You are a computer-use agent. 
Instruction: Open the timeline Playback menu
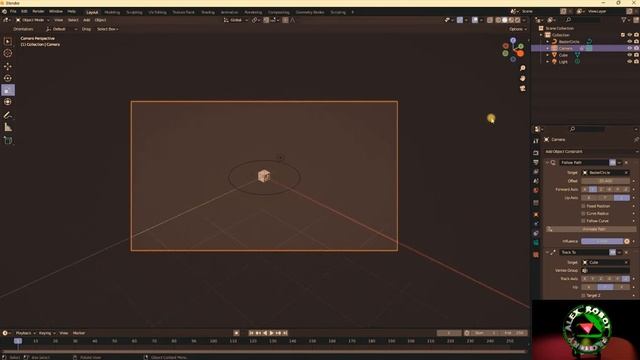coord(25,333)
